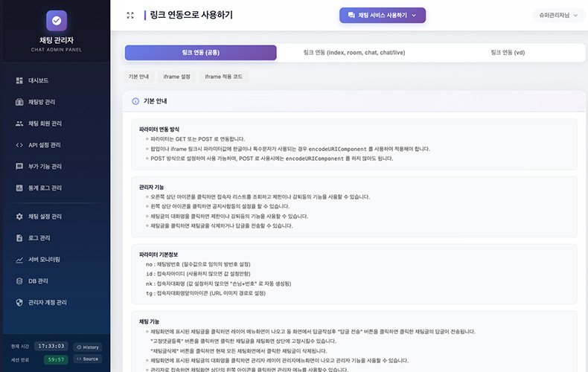This screenshot has height=372, width=588.
Task: Click the '파라미터는 GET 또는 POST' bullet line
Action: (x=198, y=139)
